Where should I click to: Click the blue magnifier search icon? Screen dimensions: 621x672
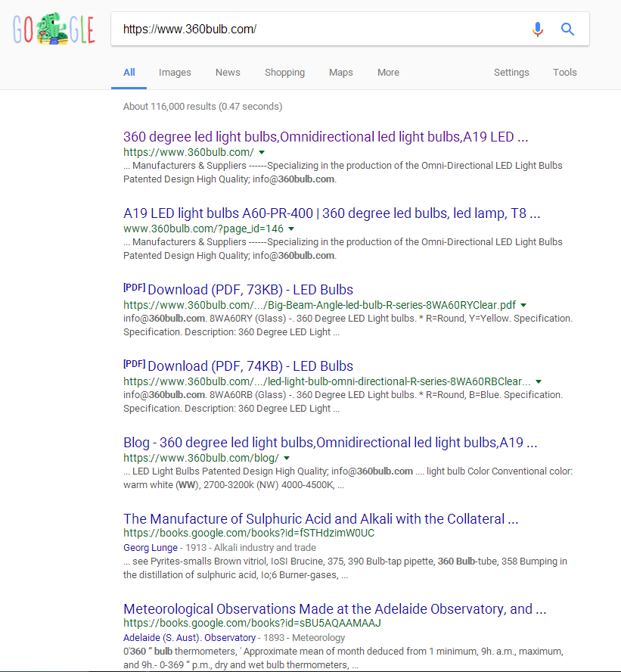pos(567,30)
